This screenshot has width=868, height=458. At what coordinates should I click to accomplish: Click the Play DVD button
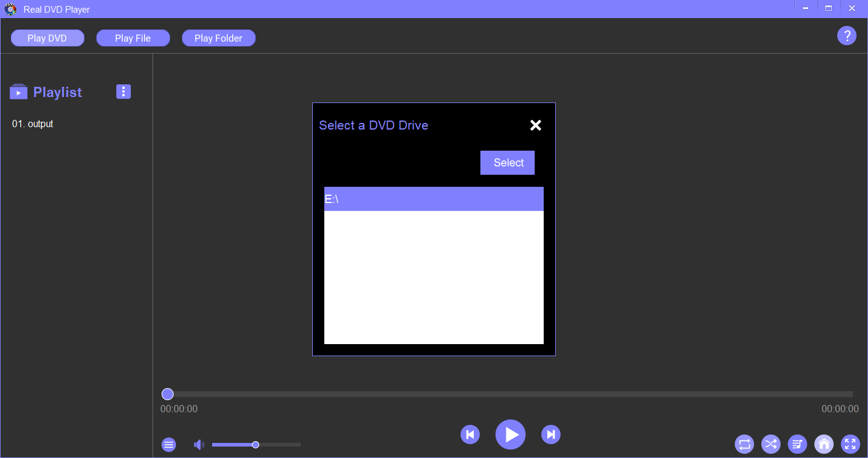pos(47,38)
